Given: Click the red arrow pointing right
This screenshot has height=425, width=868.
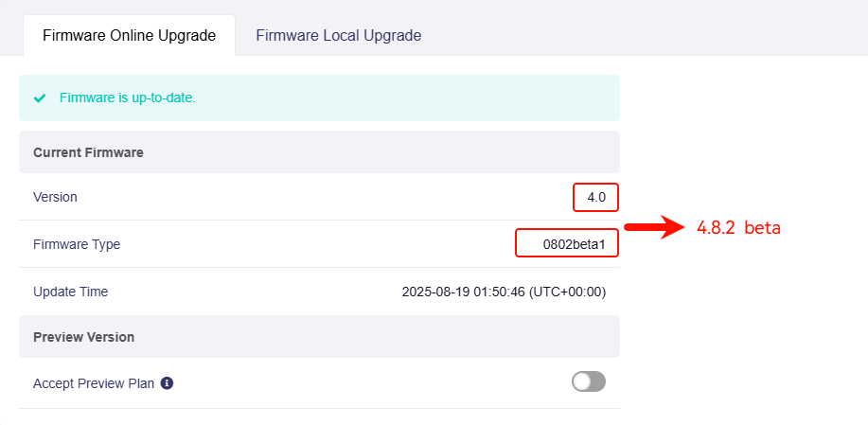Looking at the screenshot, I should coord(654,227).
